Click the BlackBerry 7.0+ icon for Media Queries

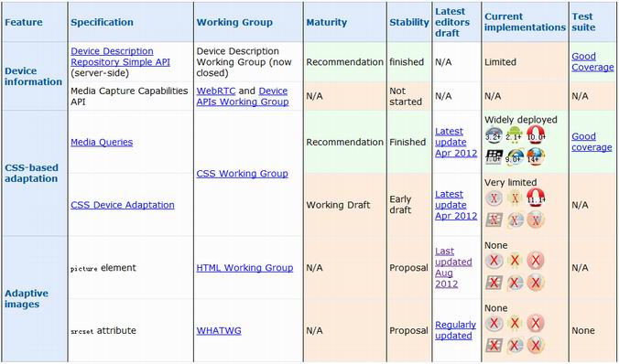tap(494, 157)
